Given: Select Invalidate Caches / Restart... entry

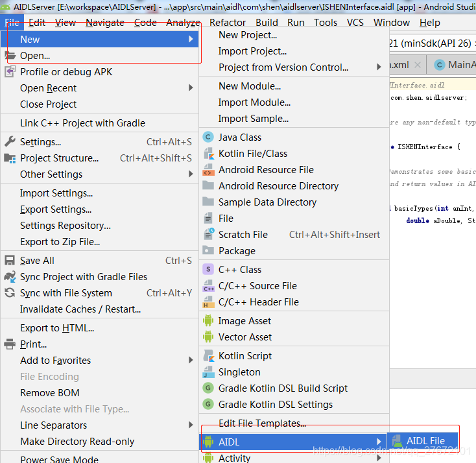Looking at the screenshot, I should coord(100,309).
